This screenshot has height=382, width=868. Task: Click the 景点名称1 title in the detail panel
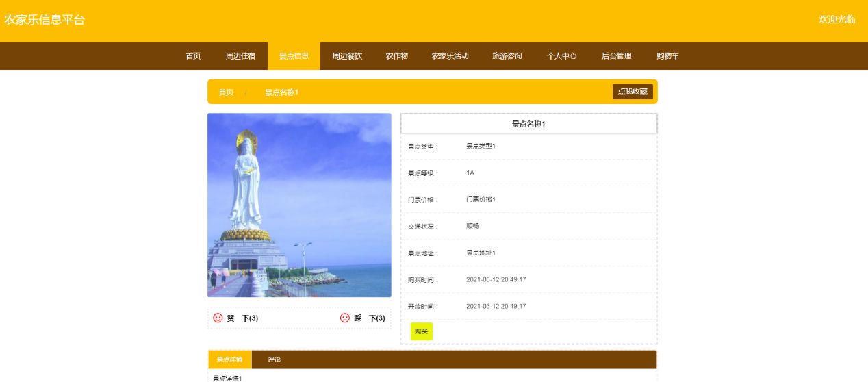pyautogui.click(x=528, y=124)
